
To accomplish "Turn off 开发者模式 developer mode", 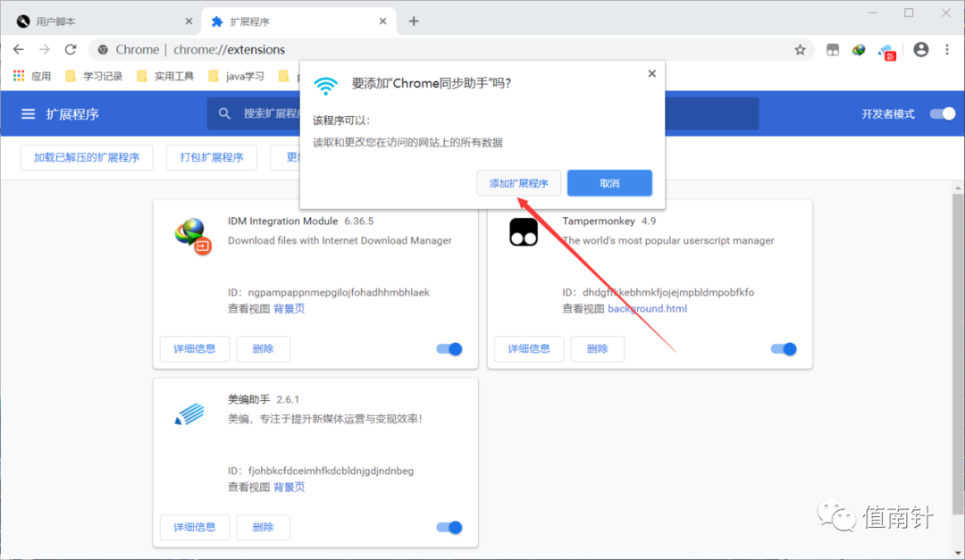I will pyautogui.click(x=943, y=113).
